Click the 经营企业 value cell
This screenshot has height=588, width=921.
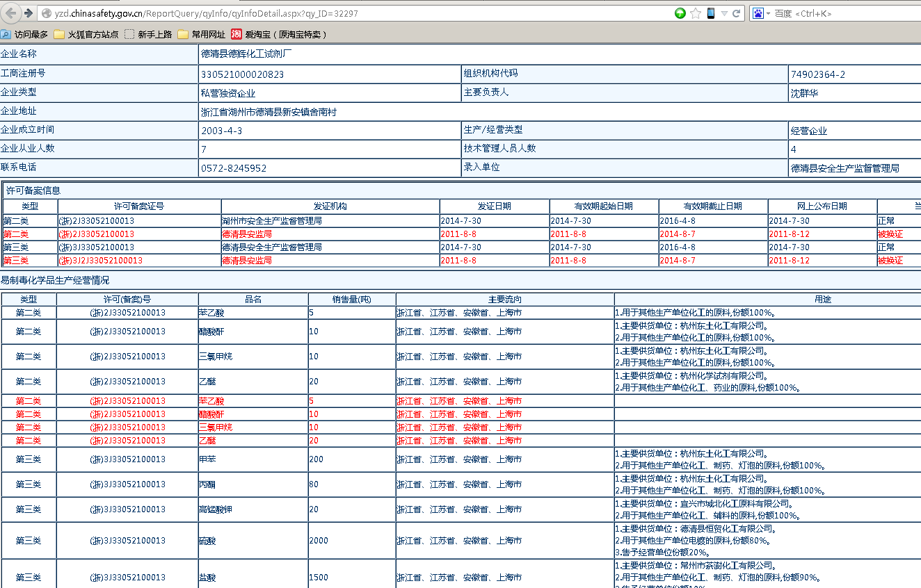855,131
